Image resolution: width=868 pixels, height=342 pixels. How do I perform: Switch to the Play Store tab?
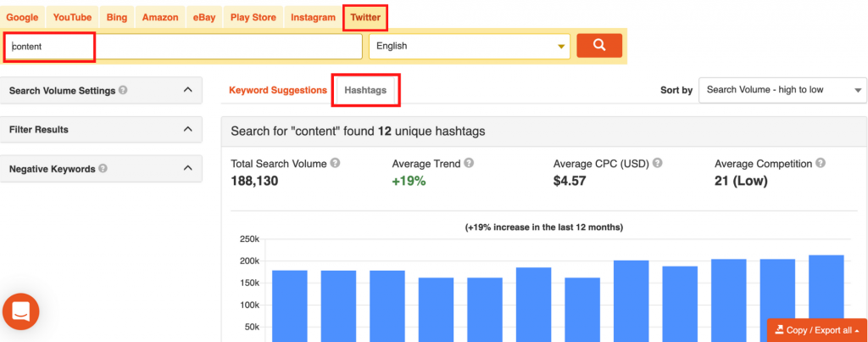pyautogui.click(x=253, y=17)
